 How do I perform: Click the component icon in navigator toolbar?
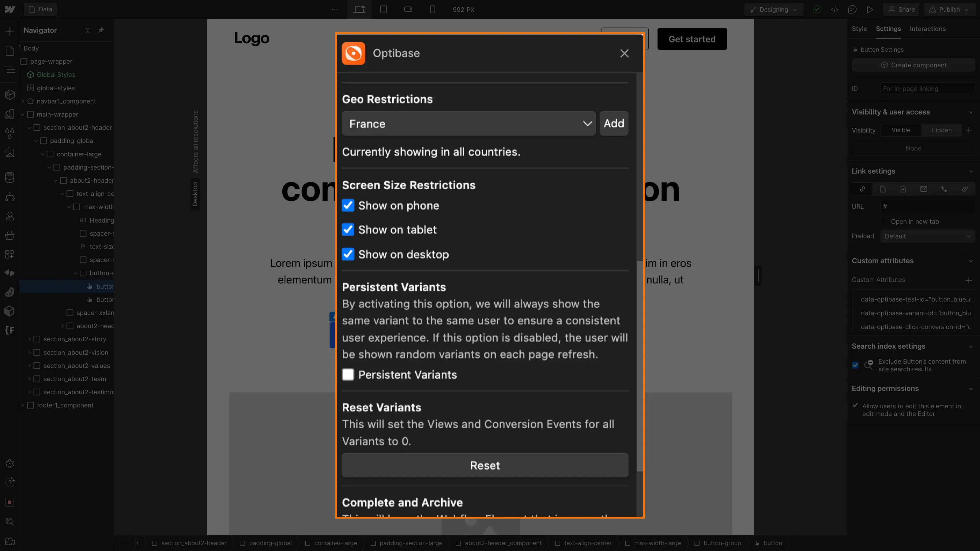(x=9, y=94)
